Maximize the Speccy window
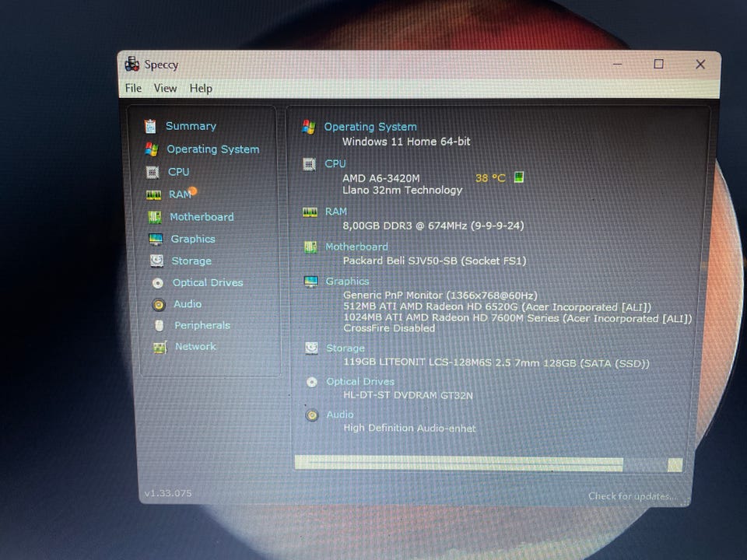This screenshot has width=747, height=560. [658, 64]
